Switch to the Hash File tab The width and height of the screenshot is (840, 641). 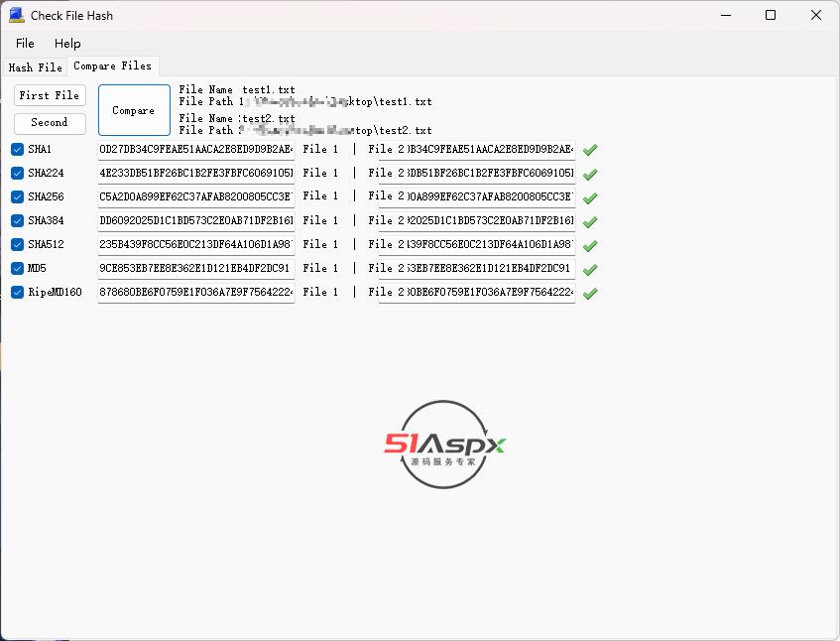coord(35,67)
